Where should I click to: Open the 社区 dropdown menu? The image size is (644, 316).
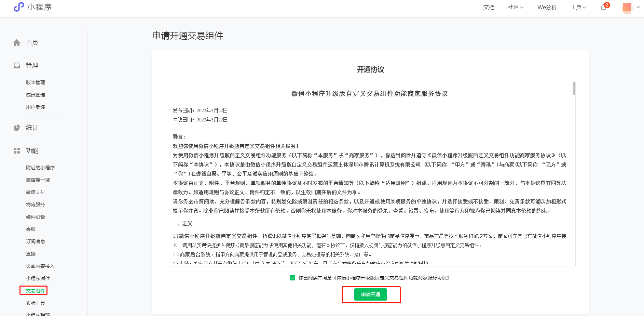[x=516, y=7]
